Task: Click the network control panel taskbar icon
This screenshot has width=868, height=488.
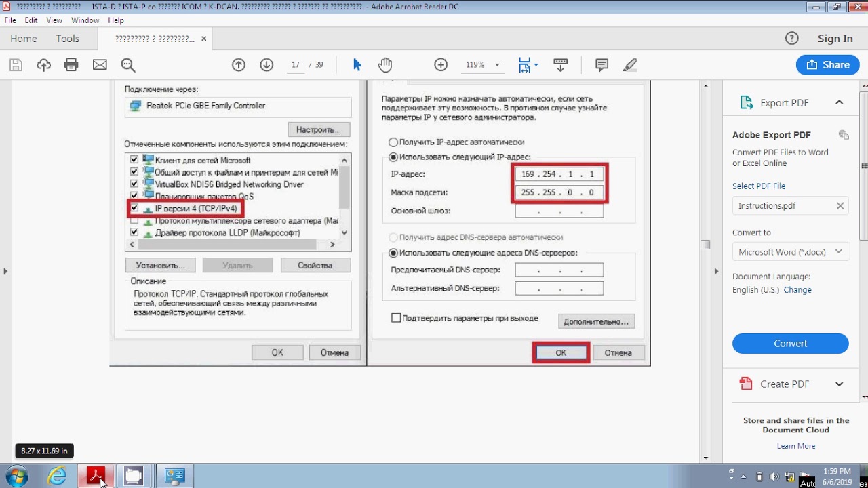Action: [x=175, y=476]
